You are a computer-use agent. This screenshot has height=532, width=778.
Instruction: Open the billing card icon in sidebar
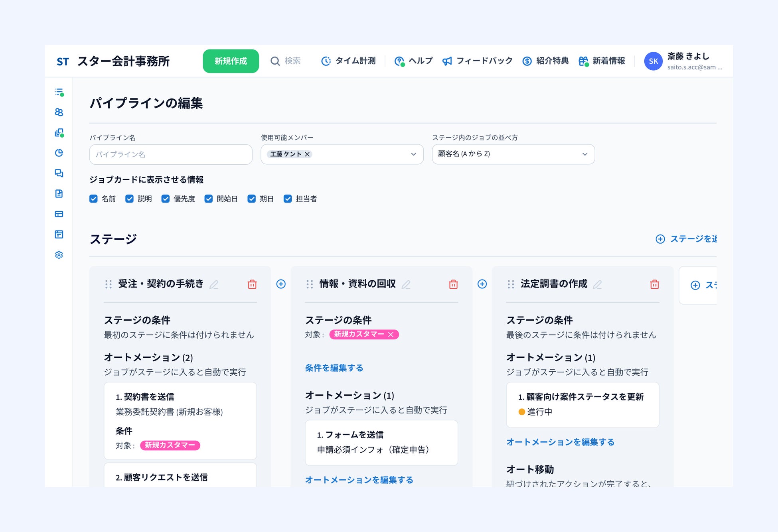59,214
